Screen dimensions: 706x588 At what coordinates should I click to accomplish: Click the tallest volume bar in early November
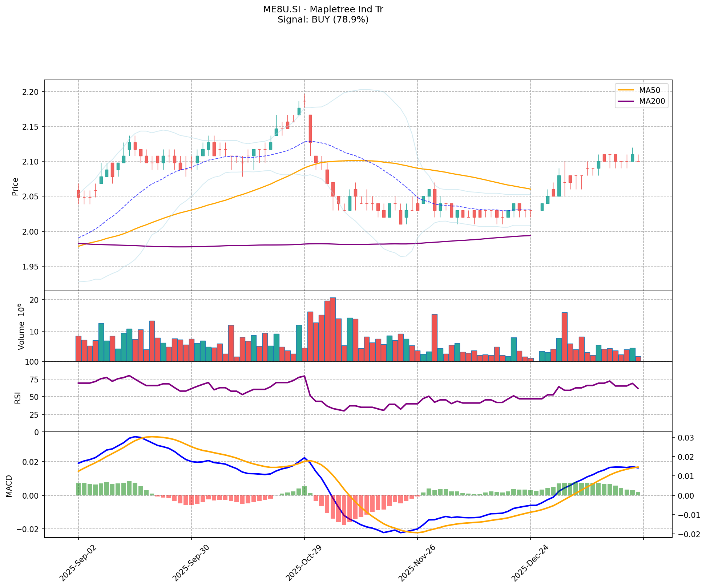(x=332, y=329)
